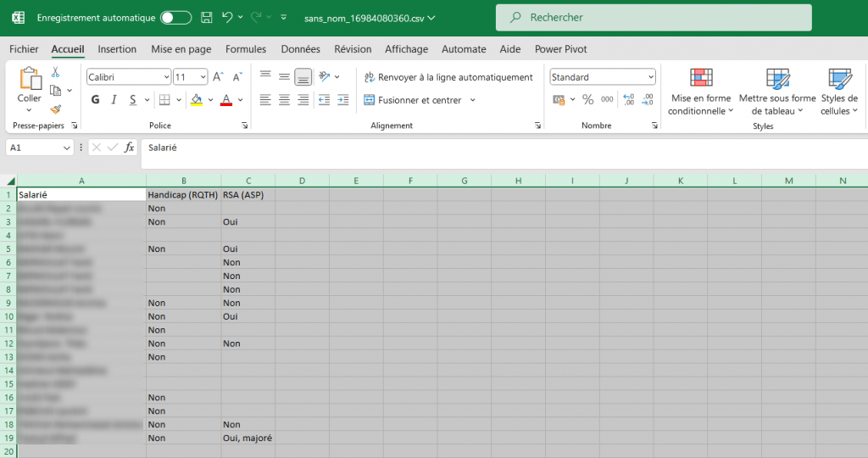Click the Cut scissors icon
This screenshot has width=868, height=458.
[56, 73]
